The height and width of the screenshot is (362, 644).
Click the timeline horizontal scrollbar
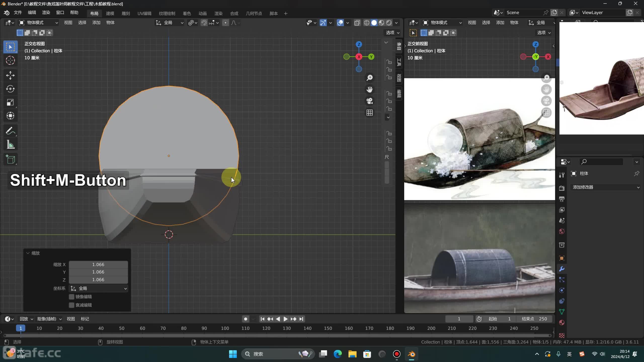[277, 336]
